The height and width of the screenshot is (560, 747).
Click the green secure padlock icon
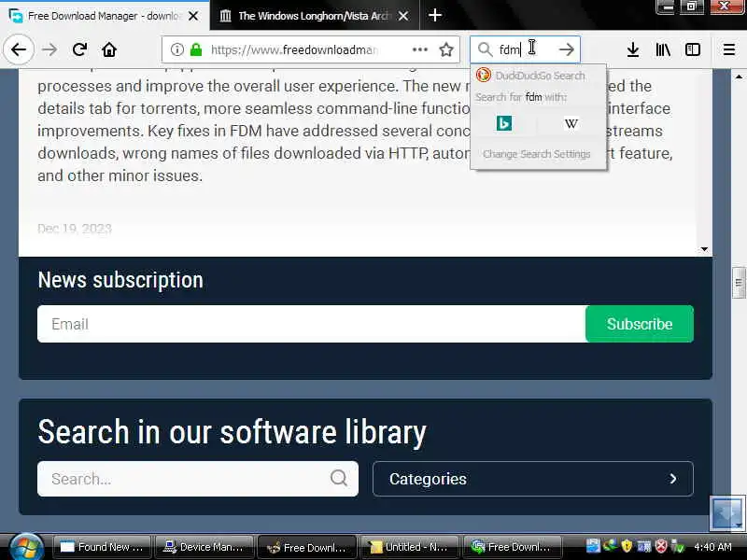point(196,49)
